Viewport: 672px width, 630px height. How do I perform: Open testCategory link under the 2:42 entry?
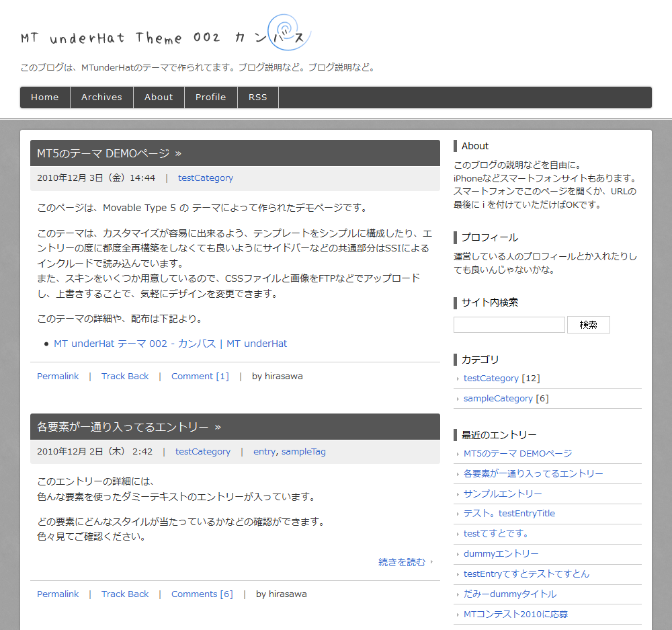tap(203, 452)
